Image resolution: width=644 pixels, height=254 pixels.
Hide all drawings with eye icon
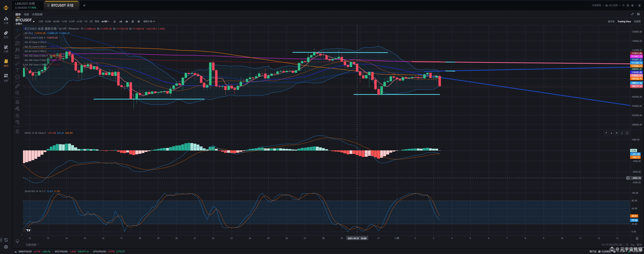pos(17,122)
